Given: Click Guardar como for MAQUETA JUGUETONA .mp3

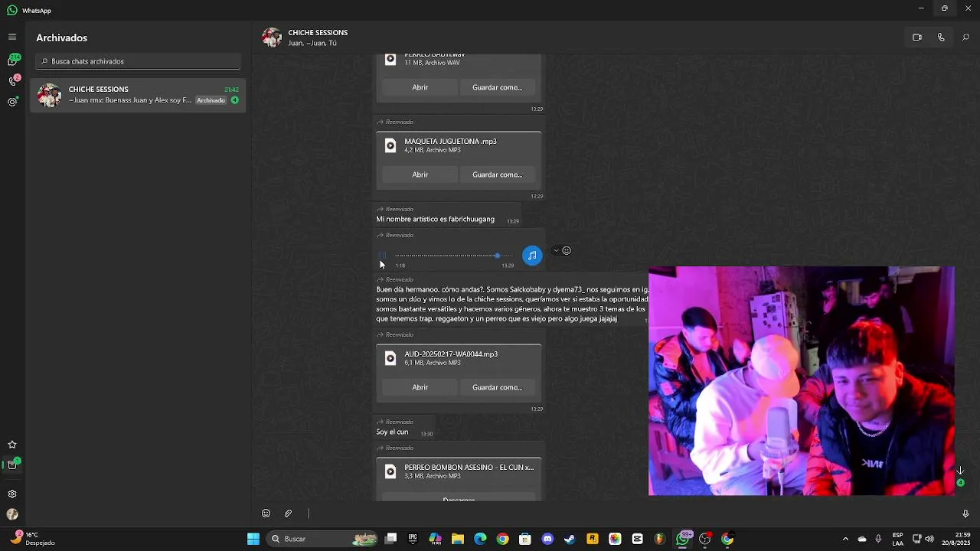Looking at the screenshot, I should (x=497, y=174).
